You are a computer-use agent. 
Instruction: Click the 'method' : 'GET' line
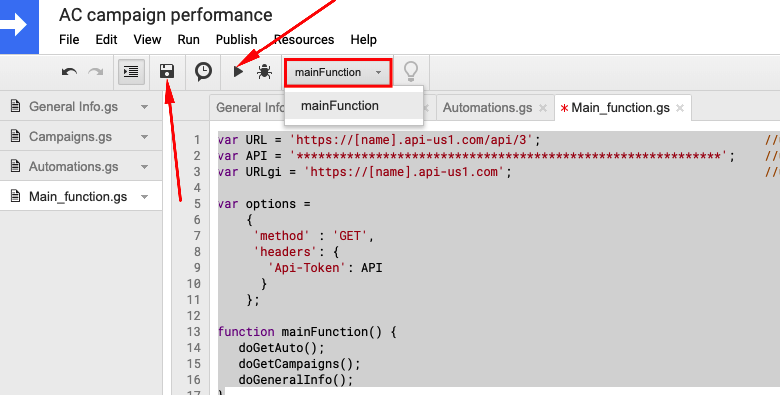point(313,235)
